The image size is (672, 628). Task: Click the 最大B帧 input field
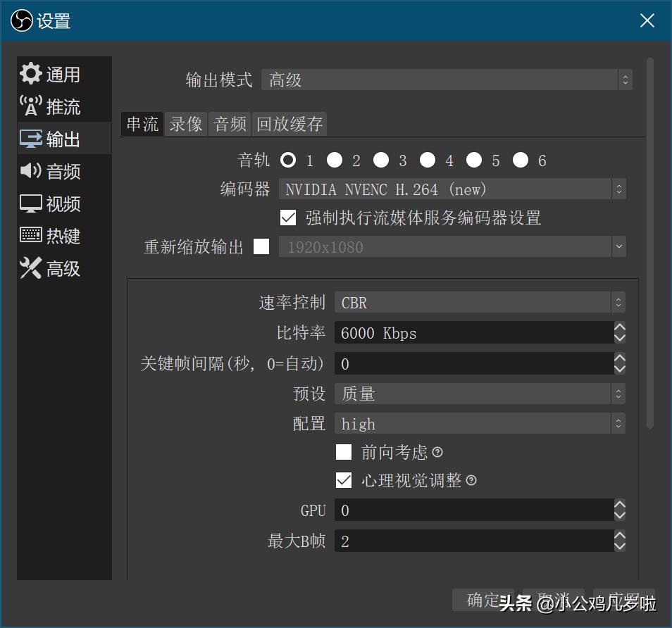point(474,541)
